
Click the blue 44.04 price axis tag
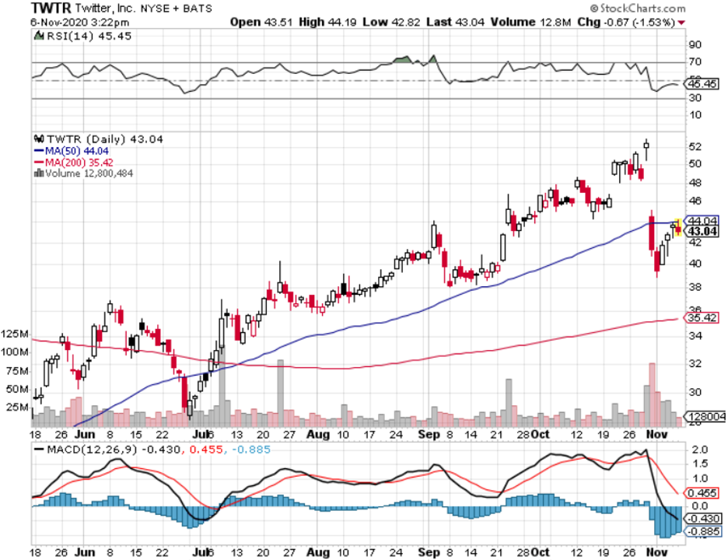702,221
